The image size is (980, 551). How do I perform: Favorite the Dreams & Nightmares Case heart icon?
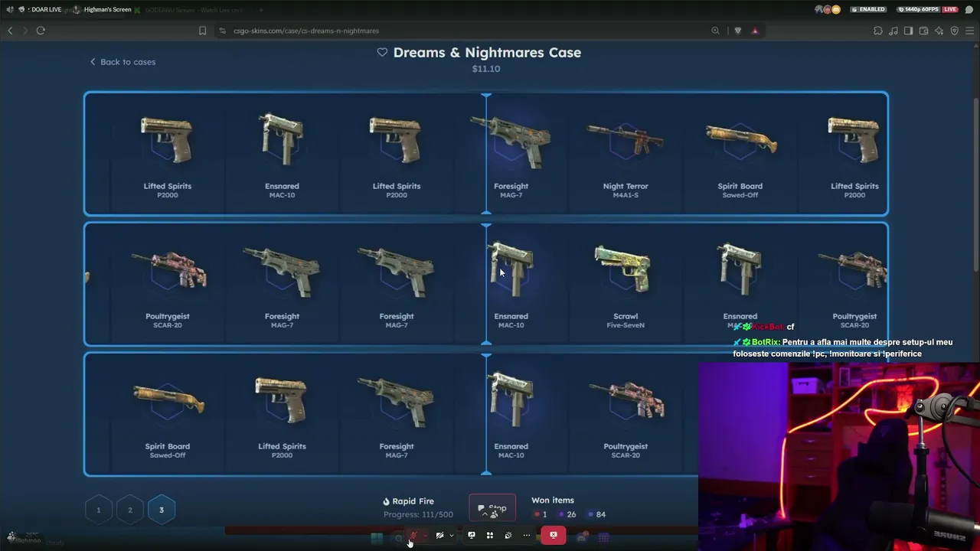(x=382, y=53)
